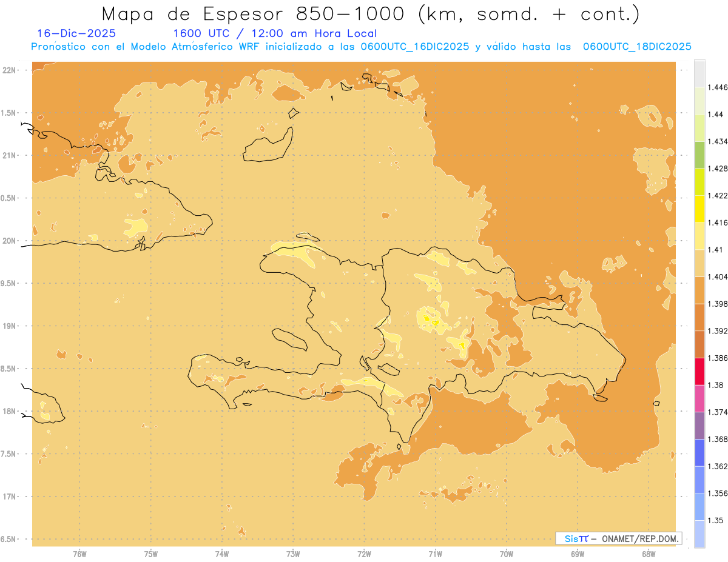Pick the cream swatch between 1.44 and 1.446
Screen dimensions: 728x562
tap(699, 101)
